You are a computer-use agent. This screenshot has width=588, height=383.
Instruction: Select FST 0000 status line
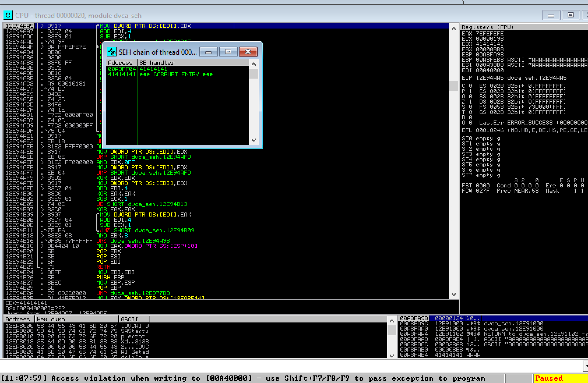[476, 185]
